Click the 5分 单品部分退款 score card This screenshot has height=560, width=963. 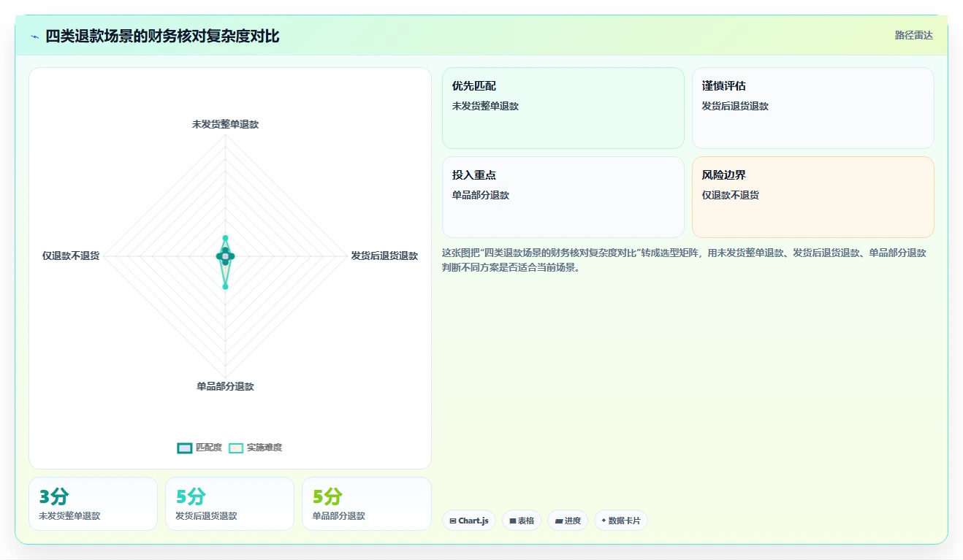click(367, 504)
